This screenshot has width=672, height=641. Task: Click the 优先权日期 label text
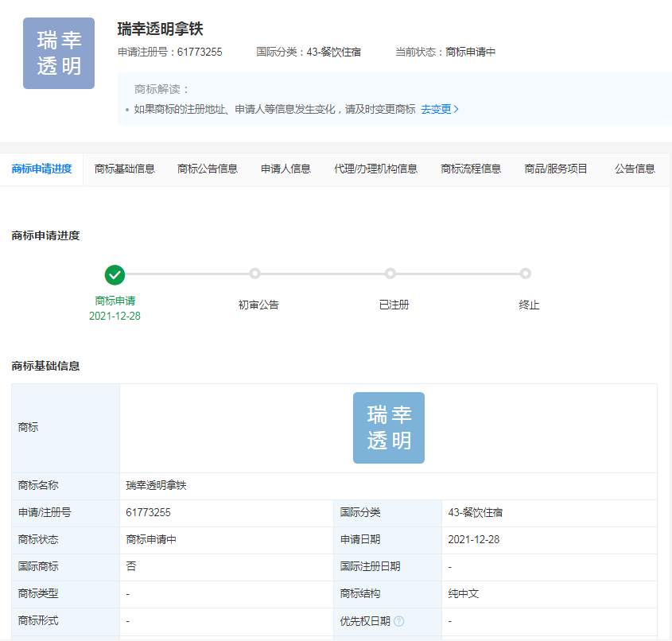365,621
